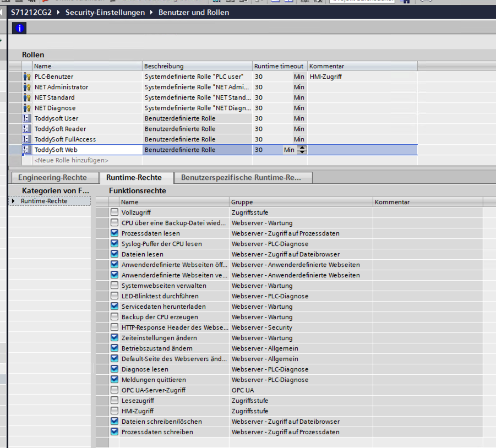Select the Toddysoft User role name
This screenshot has height=448, width=496.
tap(56, 118)
